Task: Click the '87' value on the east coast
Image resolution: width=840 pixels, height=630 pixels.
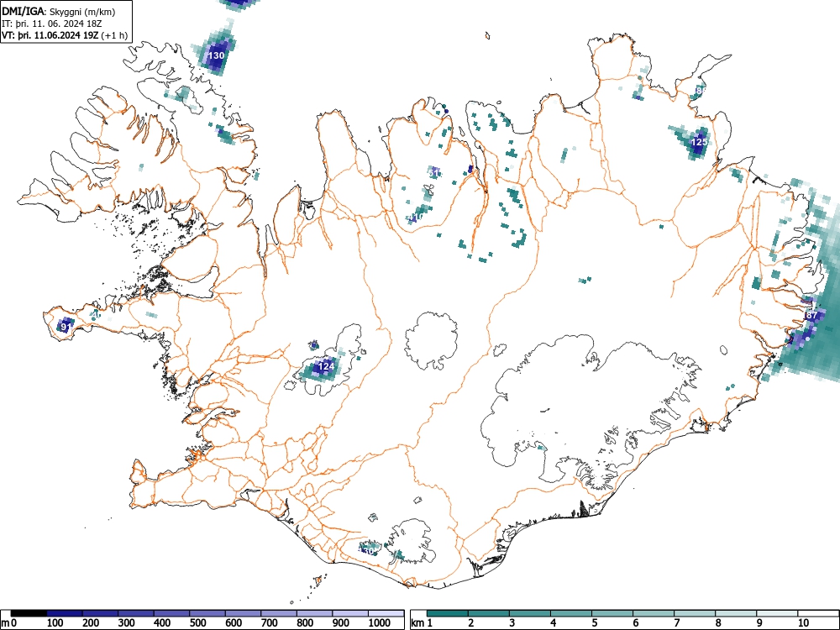Action: point(811,315)
